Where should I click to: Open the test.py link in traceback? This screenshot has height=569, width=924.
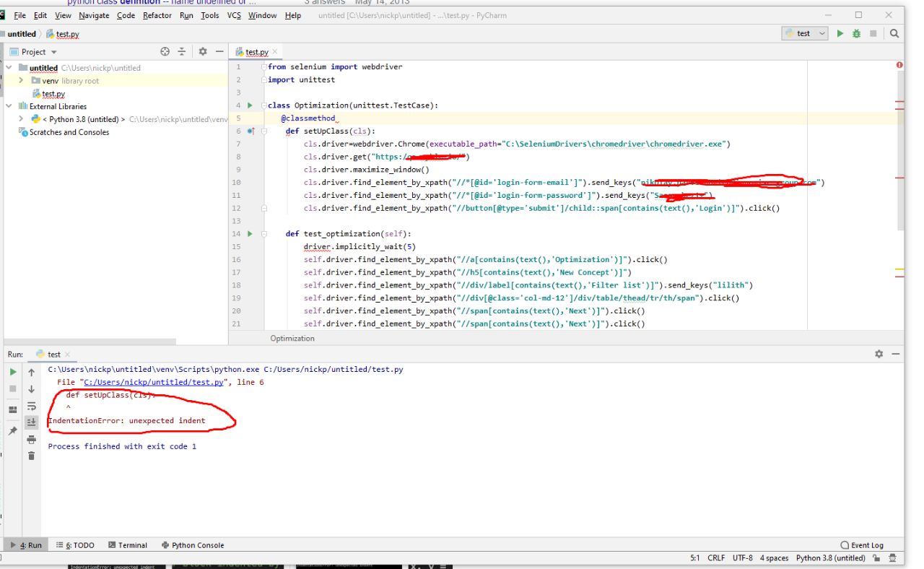pyautogui.click(x=154, y=382)
